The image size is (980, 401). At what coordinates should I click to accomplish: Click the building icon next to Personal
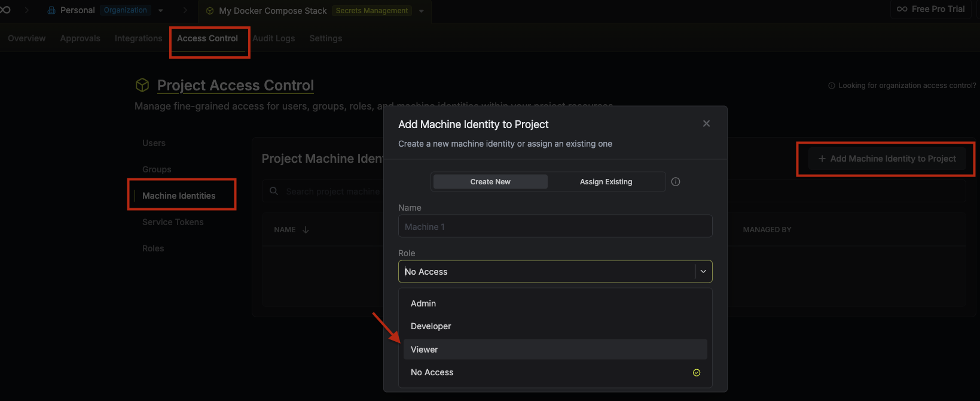[51, 10]
